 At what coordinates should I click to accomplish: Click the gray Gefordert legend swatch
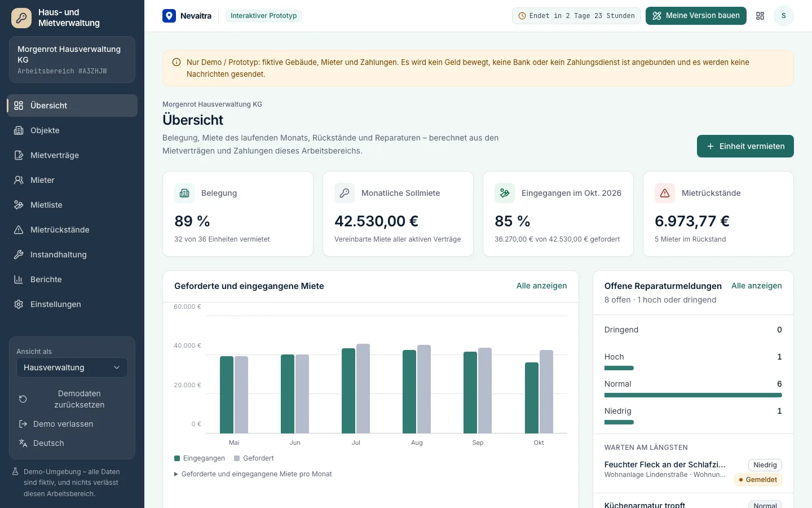(x=237, y=458)
